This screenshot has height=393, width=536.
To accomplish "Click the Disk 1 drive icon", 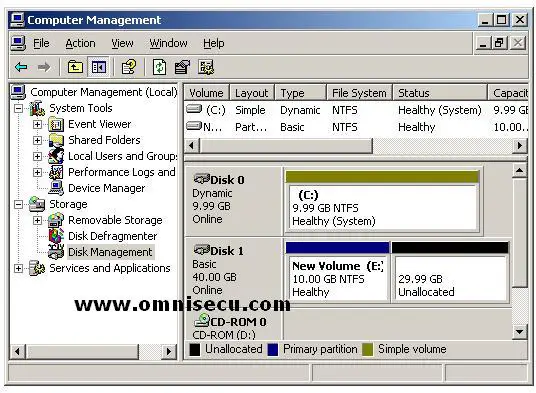I will 202,250.
